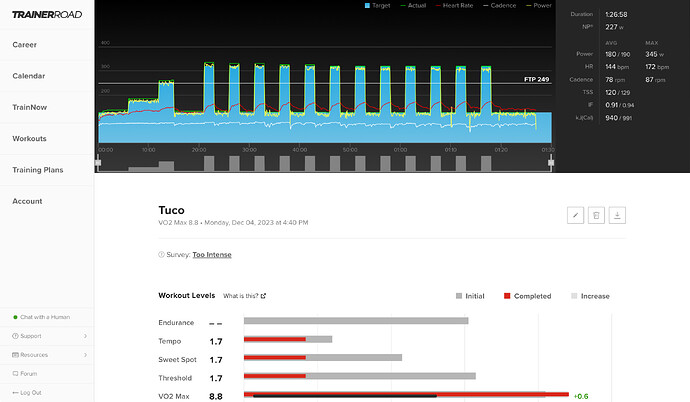The image size is (690, 402).
Task: Click the kJ(Cal) value 940 / 991
Action: 618,118
